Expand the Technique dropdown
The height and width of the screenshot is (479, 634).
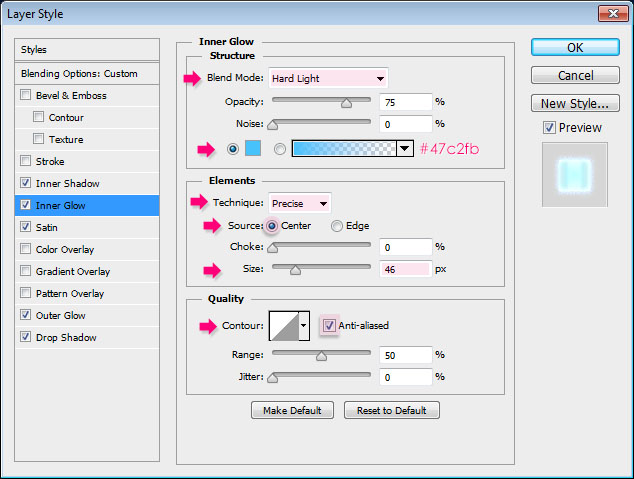[x=300, y=204]
